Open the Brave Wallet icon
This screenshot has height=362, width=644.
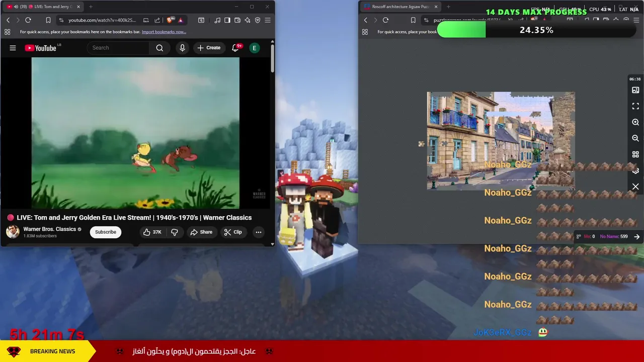(x=237, y=20)
